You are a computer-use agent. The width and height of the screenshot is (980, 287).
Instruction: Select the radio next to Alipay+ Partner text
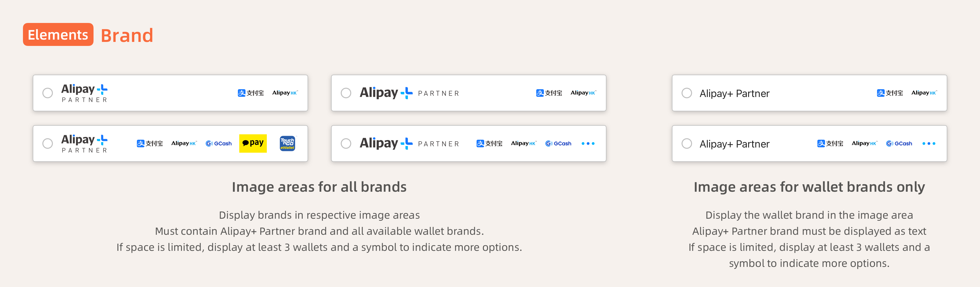pos(686,92)
